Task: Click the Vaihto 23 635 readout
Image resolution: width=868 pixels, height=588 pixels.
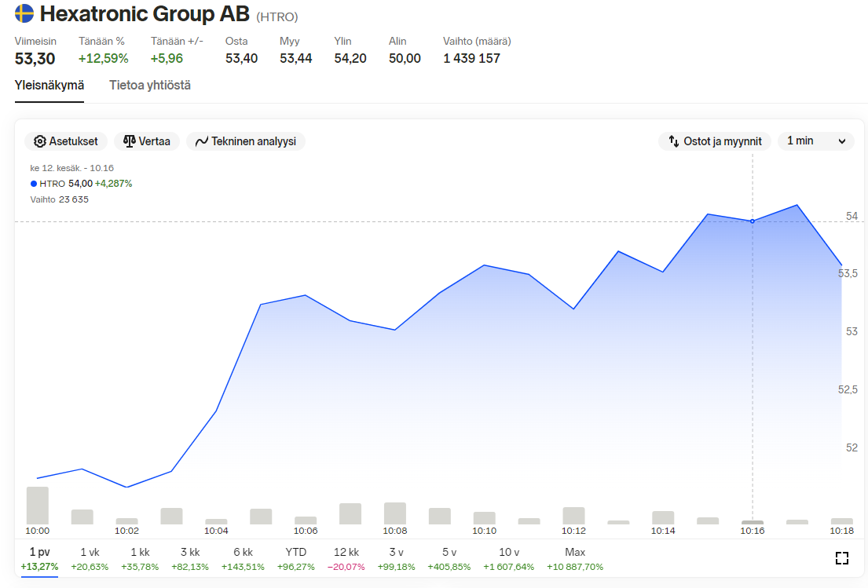Action: (x=59, y=199)
